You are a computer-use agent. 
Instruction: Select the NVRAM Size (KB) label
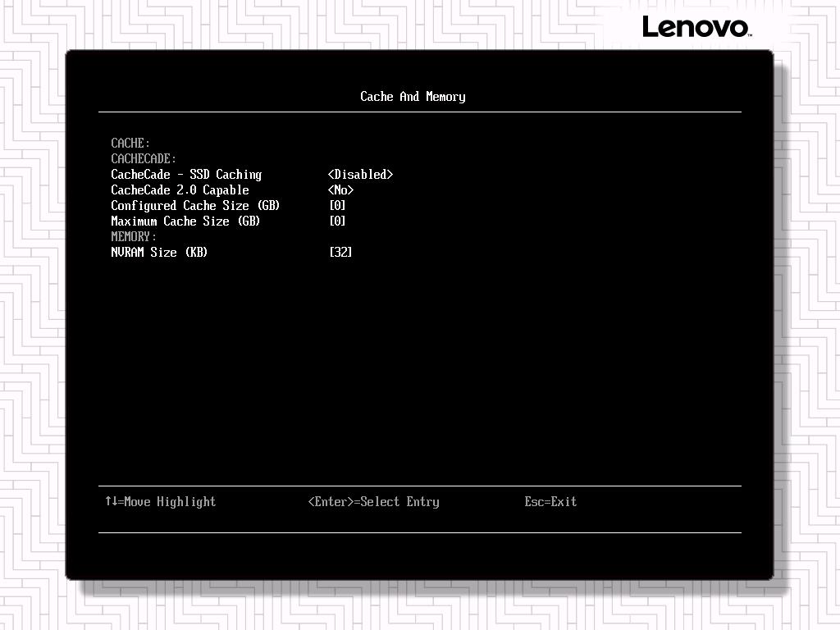(x=159, y=253)
